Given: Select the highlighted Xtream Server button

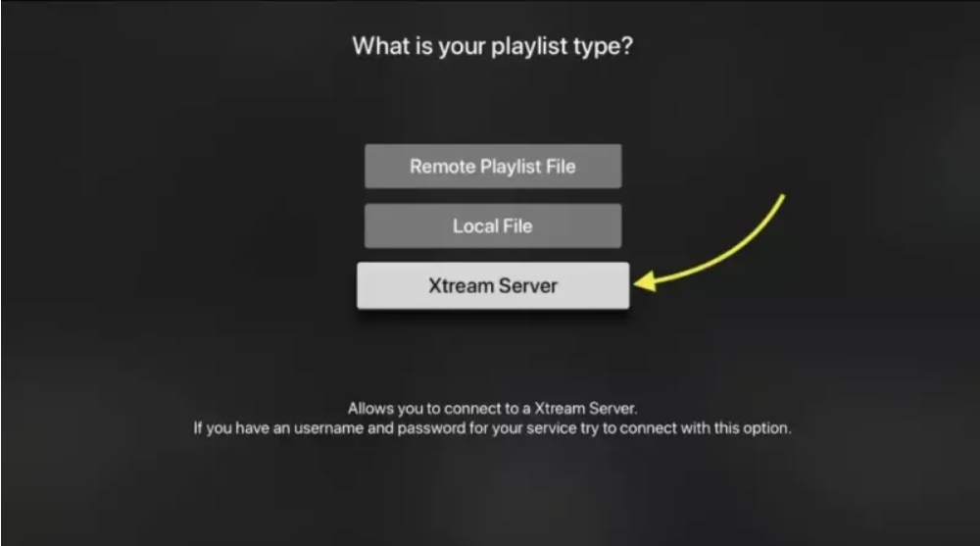Looking at the screenshot, I should tap(493, 286).
